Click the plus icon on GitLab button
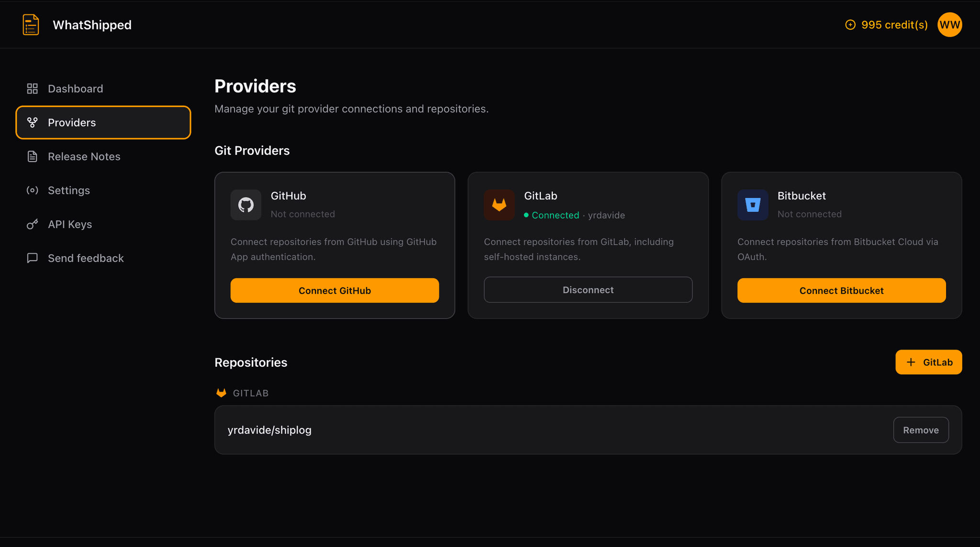980x547 pixels. coord(911,362)
